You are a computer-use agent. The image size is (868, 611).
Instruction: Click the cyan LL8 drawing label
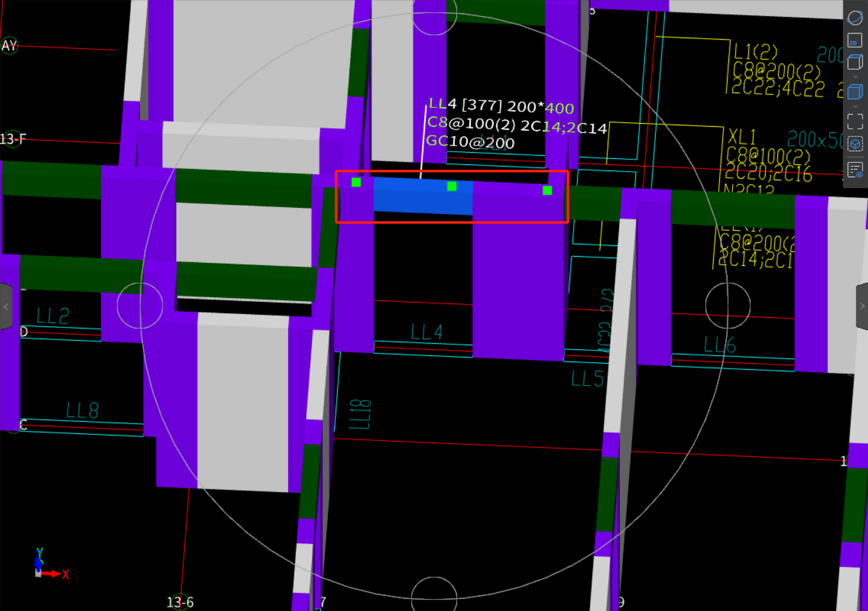click(83, 410)
